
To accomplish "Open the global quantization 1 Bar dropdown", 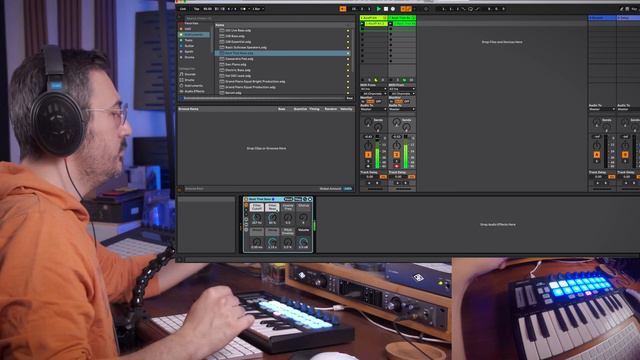I will (x=258, y=9).
